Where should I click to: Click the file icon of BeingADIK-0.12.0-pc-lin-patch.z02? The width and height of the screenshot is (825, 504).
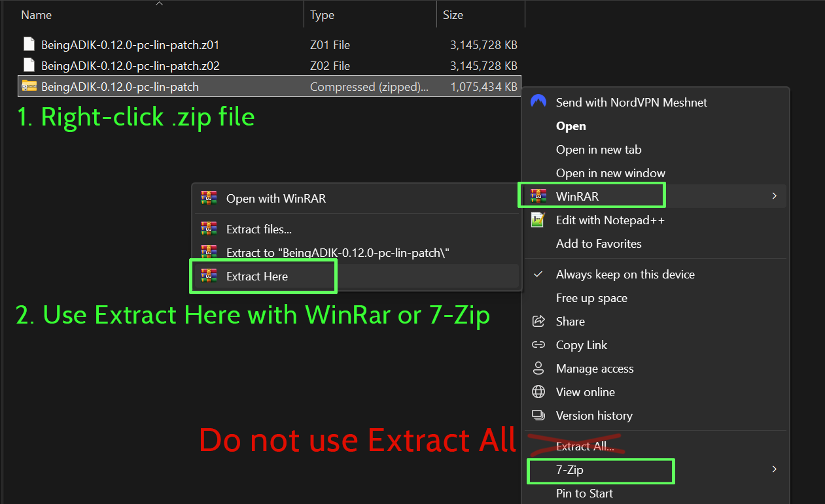(x=29, y=65)
